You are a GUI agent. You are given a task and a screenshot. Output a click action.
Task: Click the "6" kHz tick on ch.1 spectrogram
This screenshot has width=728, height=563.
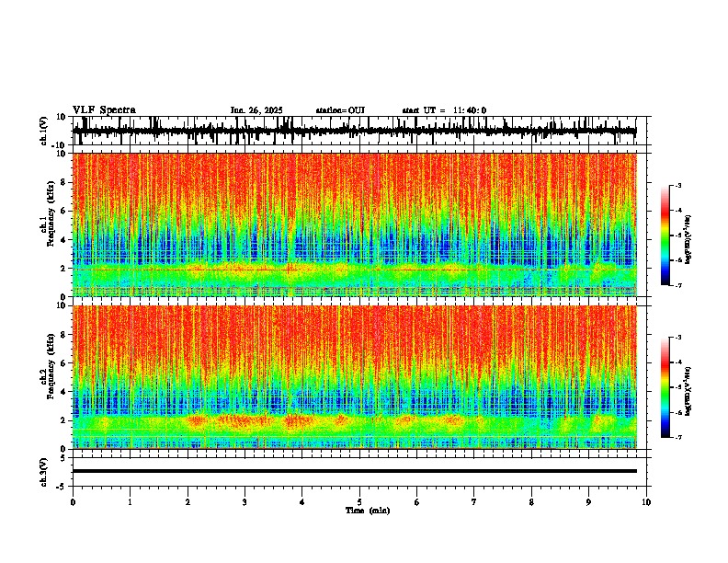point(63,212)
